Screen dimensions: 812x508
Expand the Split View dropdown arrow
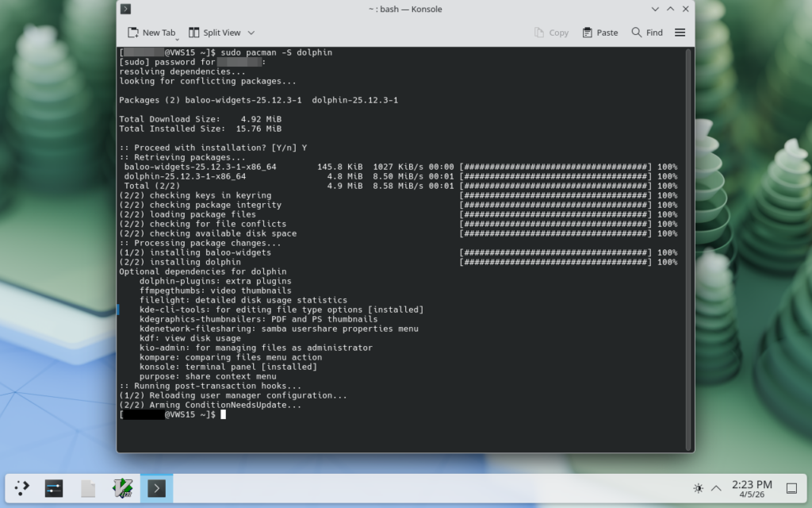[251, 33]
